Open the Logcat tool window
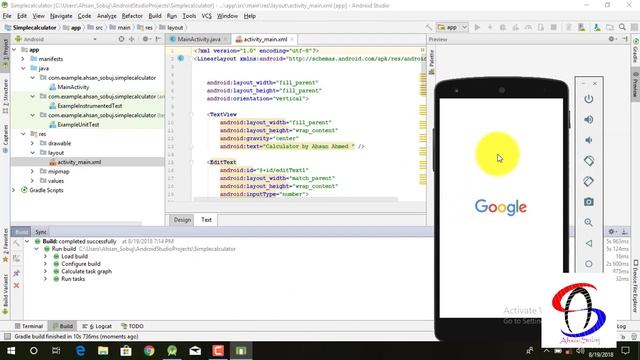Screen dimensions: 640x360 click(x=97, y=326)
